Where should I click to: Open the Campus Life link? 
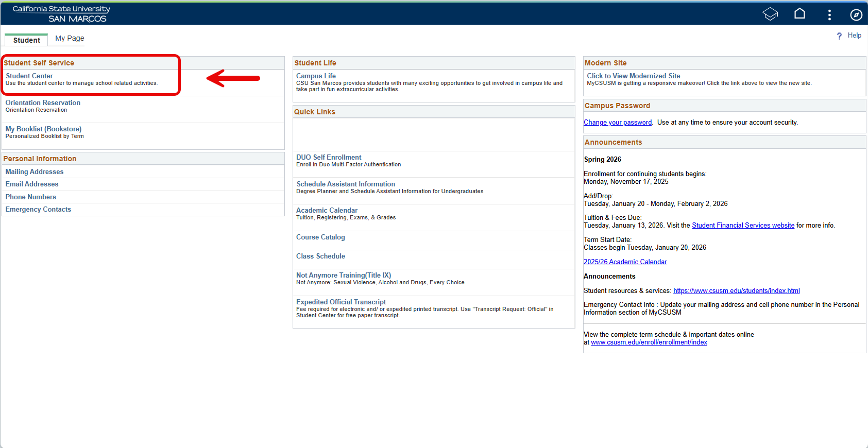click(316, 76)
